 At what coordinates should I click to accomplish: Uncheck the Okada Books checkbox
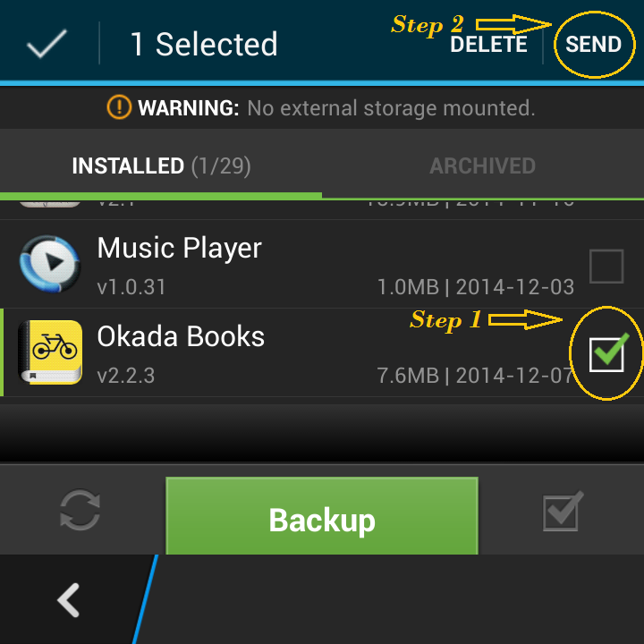click(x=606, y=354)
